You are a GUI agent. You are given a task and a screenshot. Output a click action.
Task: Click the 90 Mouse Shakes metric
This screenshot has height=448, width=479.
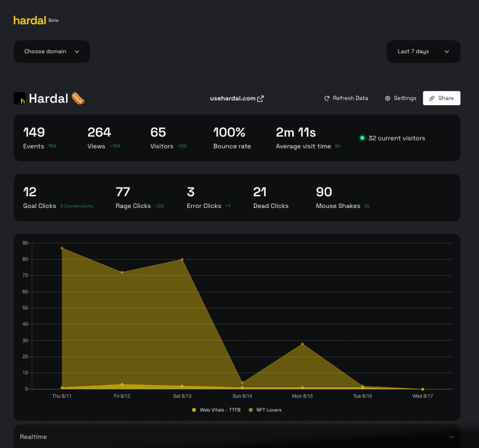343,198
